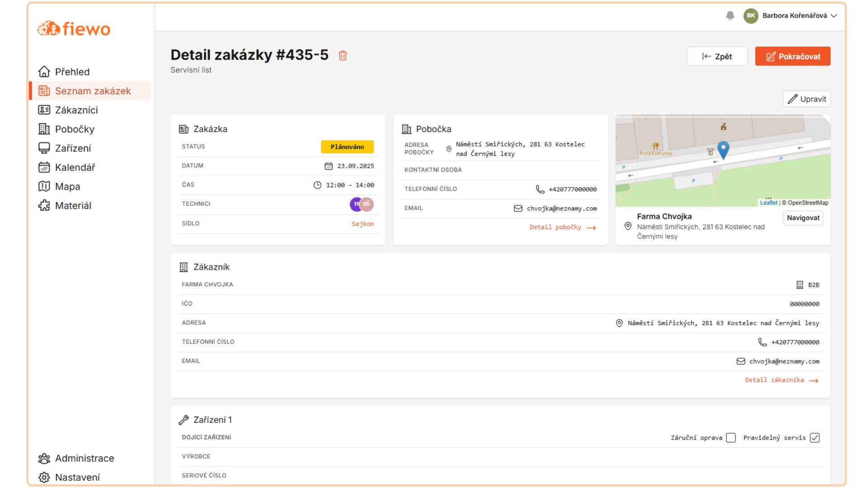Viewport: 868px width, 488px height.
Task: Click the fiewo logo
Action: (74, 29)
